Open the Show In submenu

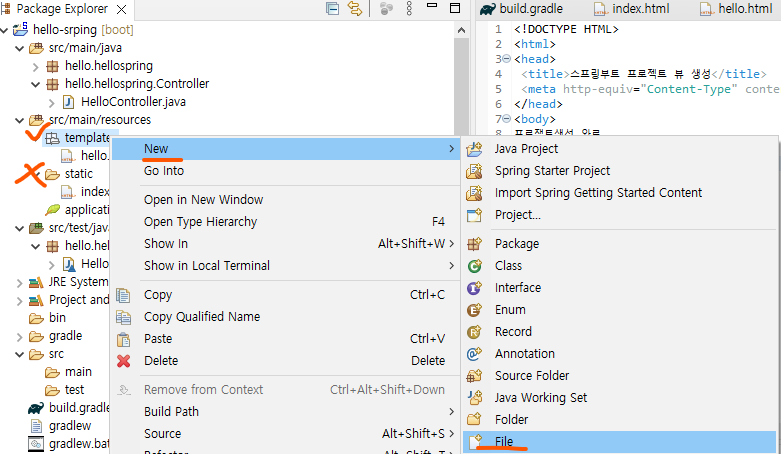pos(285,244)
